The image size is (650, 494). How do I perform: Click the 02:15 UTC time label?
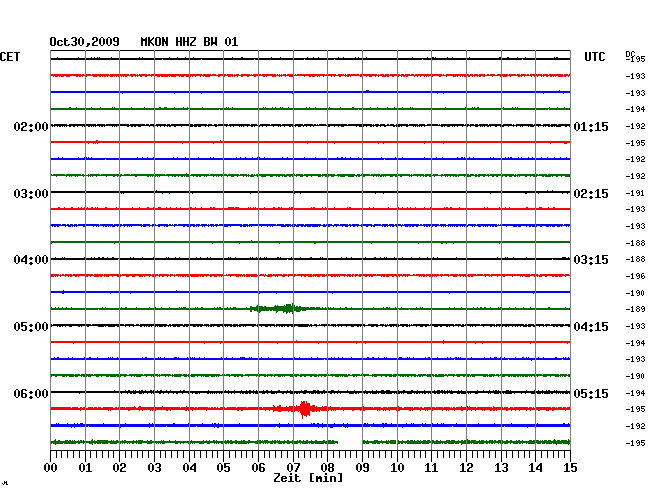coord(591,194)
